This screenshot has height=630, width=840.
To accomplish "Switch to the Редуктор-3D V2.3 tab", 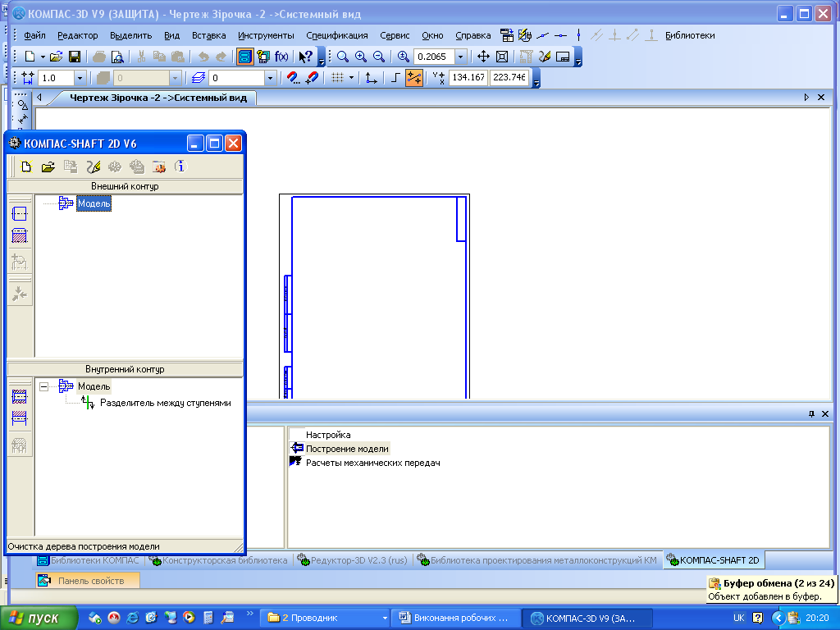I will point(353,560).
